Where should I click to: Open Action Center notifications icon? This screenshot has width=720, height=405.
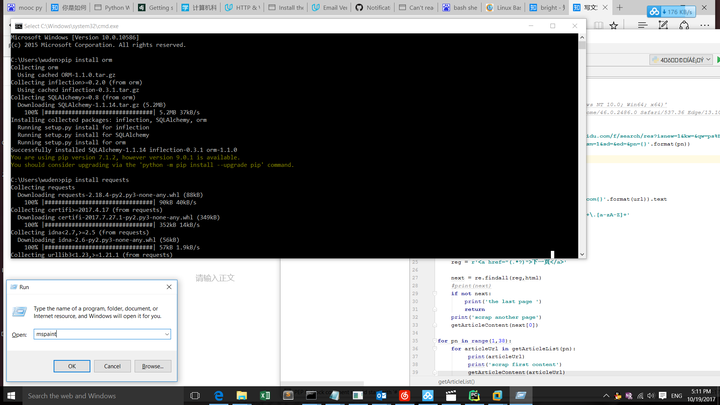point(662,396)
